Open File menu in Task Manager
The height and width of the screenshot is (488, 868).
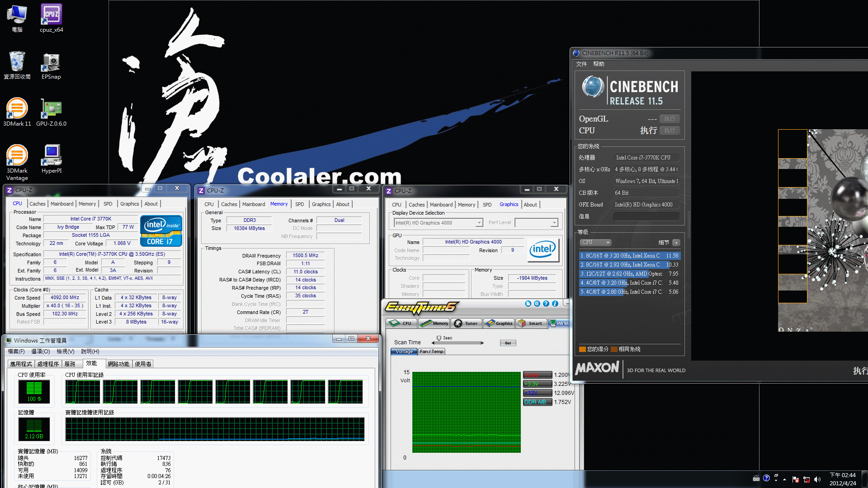pyautogui.click(x=16, y=352)
